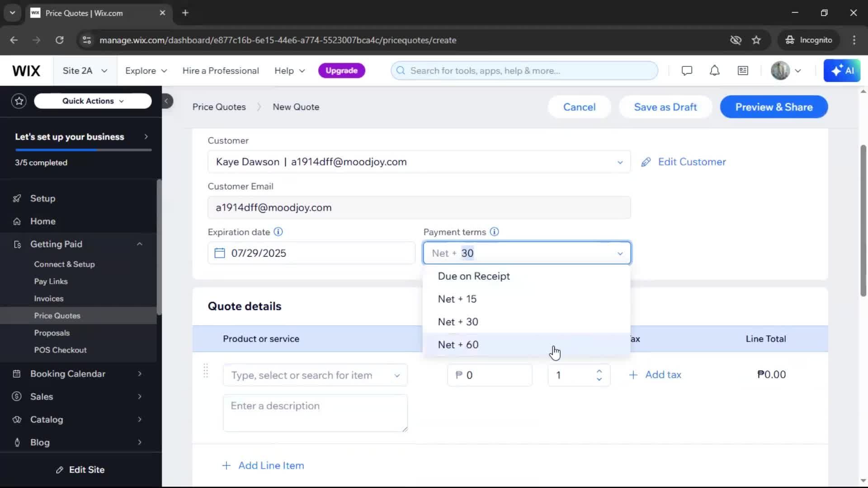Click the quantity stepper arrows
This screenshot has height=488, width=868.
point(599,375)
